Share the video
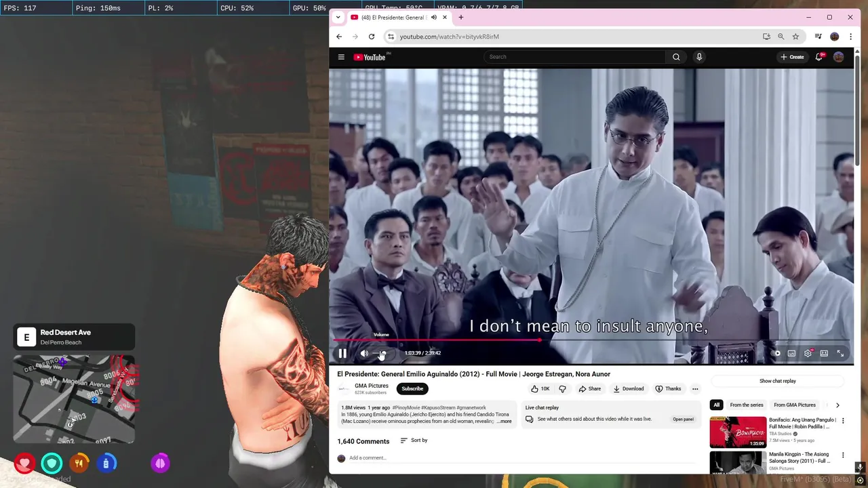 pyautogui.click(x=590, y=388)
